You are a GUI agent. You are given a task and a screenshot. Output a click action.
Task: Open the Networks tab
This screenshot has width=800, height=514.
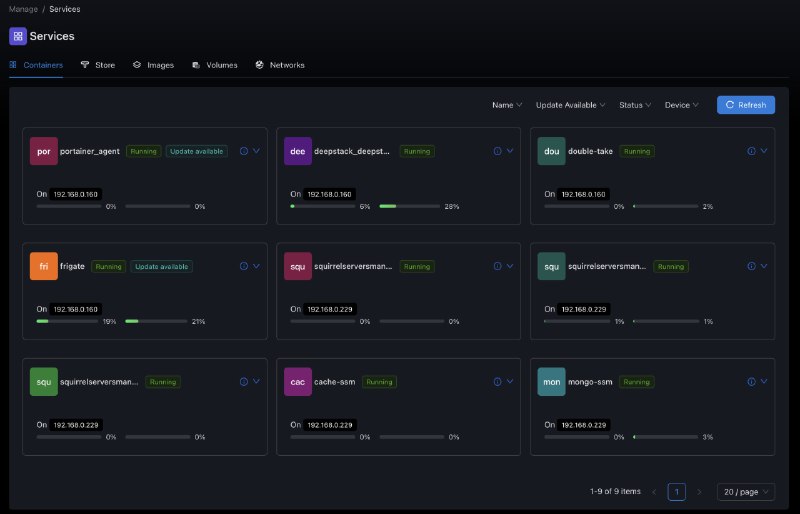click(280, 65)
